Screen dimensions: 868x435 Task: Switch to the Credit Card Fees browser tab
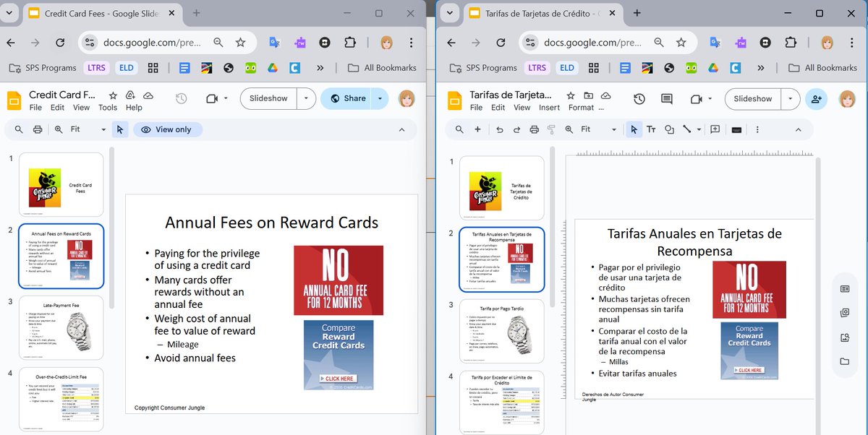pyautogui.click(x=101, y=13)
